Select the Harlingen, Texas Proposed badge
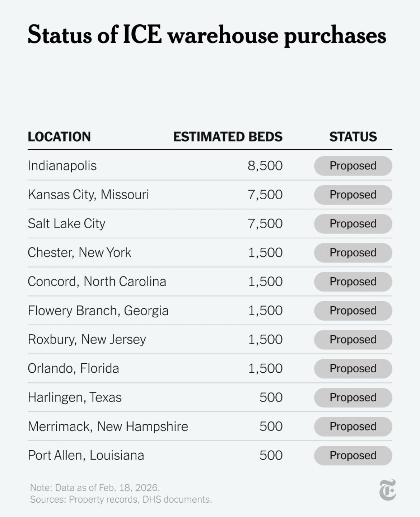Screen dimensions: 420x517 (353, 397)
